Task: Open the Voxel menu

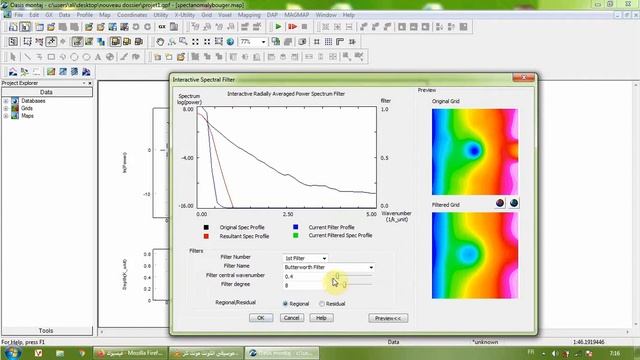Action: tap(225, 15)
